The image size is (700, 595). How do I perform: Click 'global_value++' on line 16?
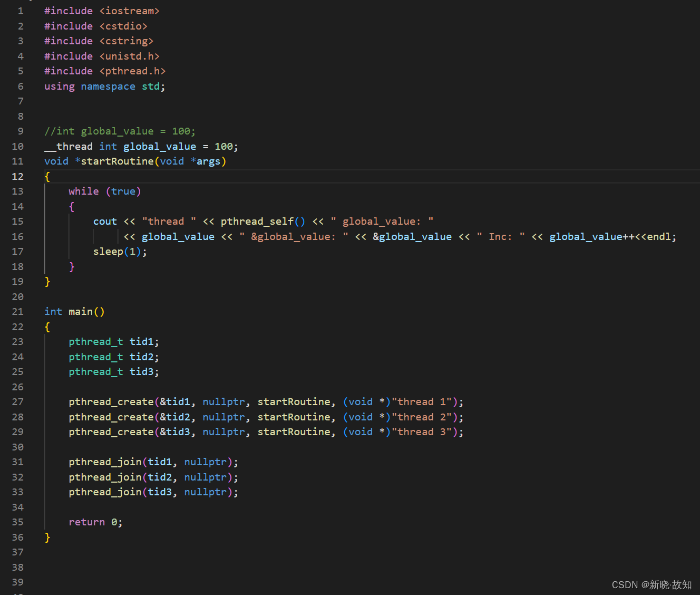tap(592, 237)
